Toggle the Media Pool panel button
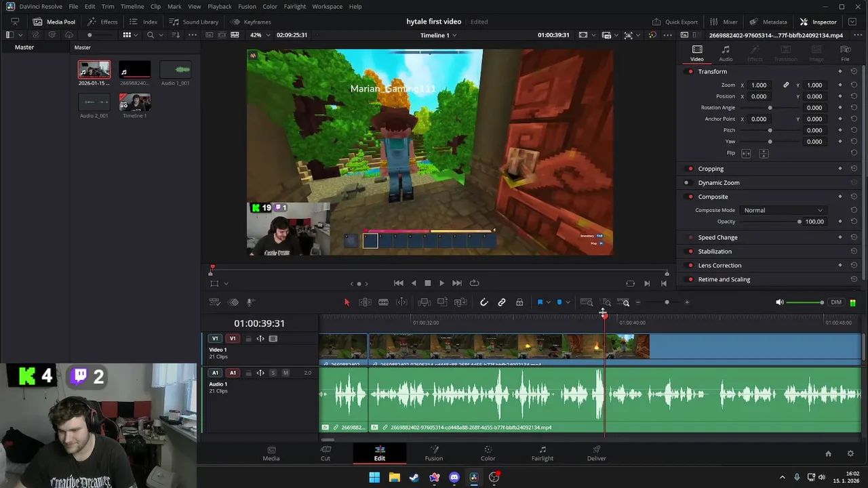868x488 pixels. [x=54, y=22]
